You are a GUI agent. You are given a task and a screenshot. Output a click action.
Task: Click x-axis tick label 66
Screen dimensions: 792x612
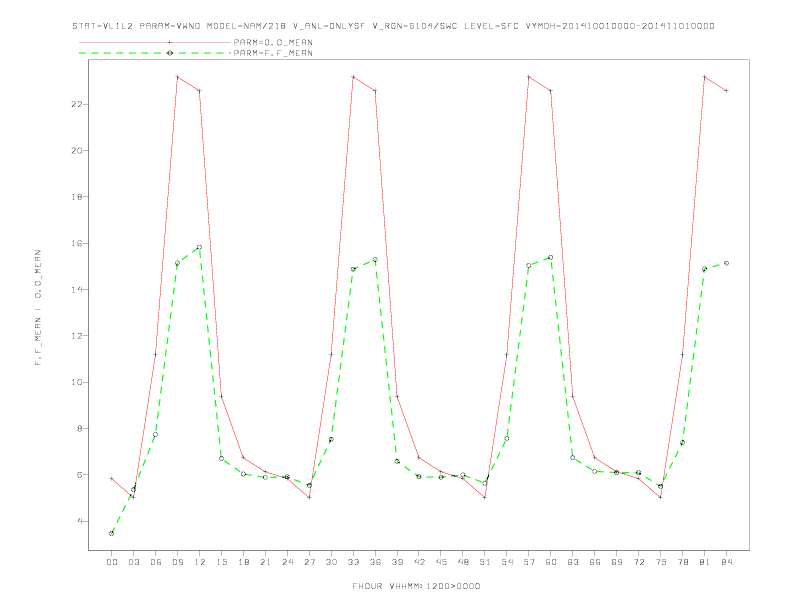click(x=595, y=562)
